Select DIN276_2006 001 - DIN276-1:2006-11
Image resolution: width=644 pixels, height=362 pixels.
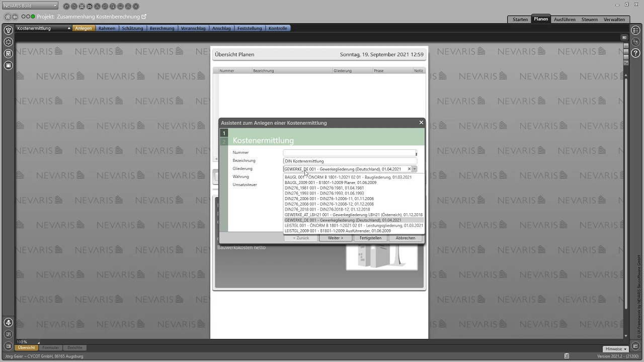[354, 199]
